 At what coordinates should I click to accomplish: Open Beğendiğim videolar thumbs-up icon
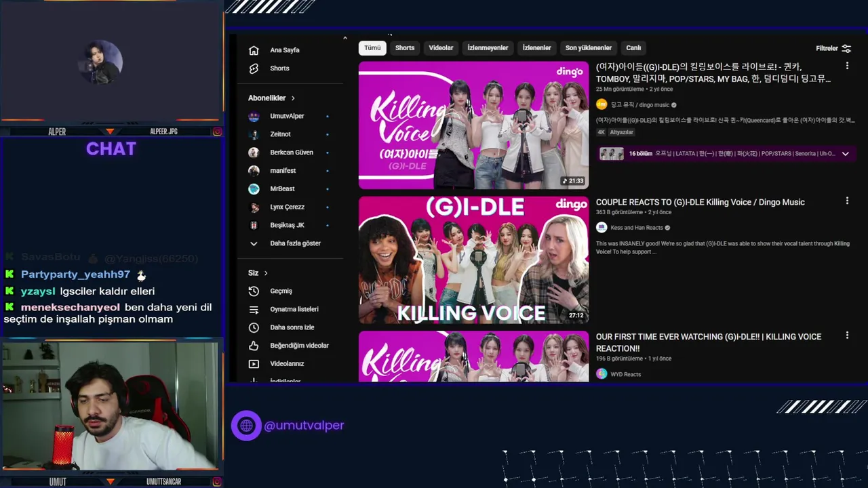coord(254,346)
